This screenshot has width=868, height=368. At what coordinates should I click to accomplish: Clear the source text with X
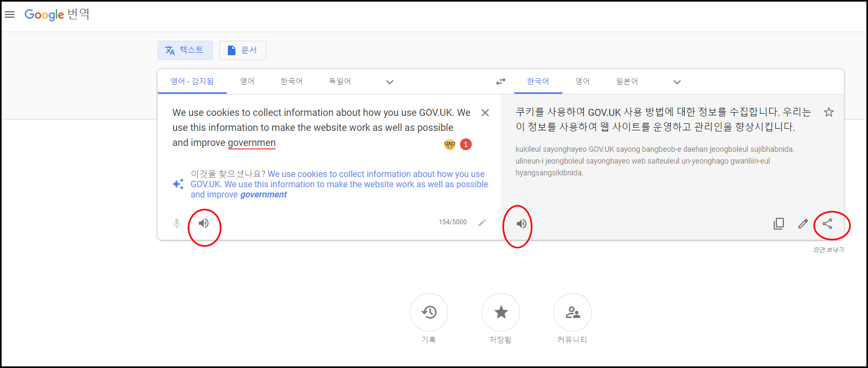[x=485, y=113]
